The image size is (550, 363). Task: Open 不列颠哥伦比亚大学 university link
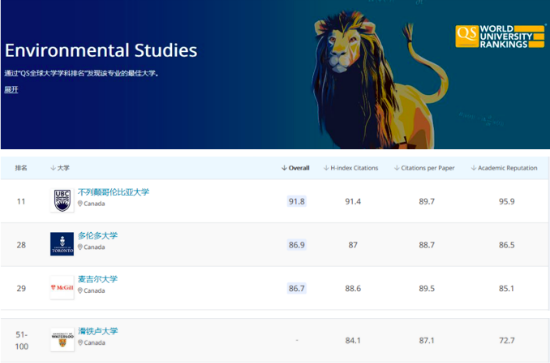[x=113, y=192]
